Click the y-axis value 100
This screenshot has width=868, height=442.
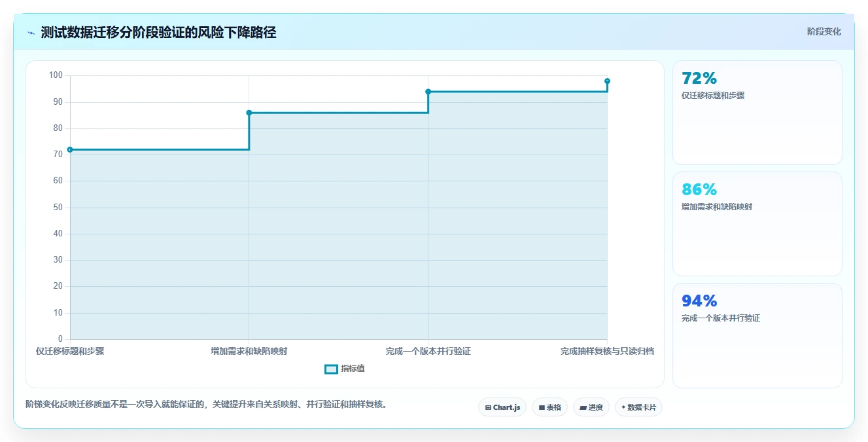tap(56, 75)
